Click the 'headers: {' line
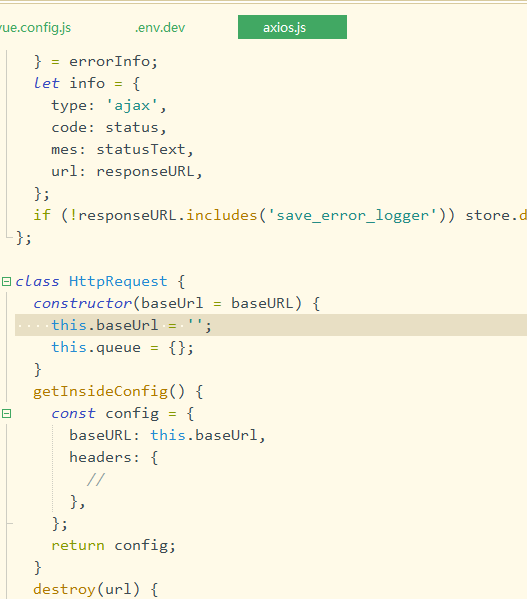Image resolution: width=527 pixels, height=599 pixels. (113, 457)
